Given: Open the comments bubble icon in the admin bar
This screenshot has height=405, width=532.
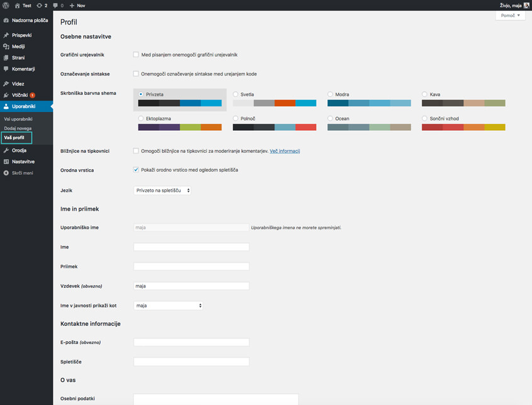Looking at the screenshot, I should point(55,6).
